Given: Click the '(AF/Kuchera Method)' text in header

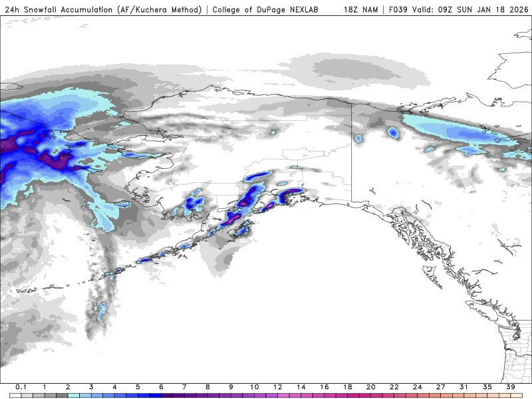Looking at the screenshot, I should pos(160,9).
